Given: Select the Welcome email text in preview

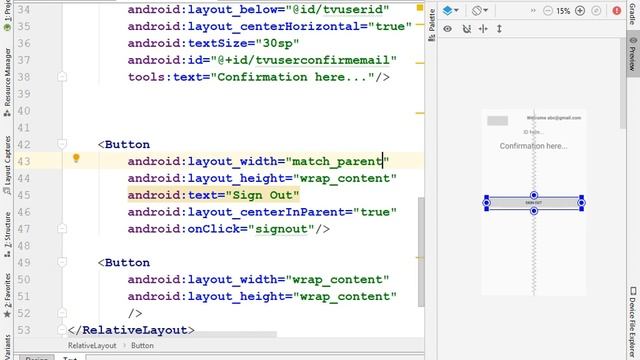Looking at the screenshot, I should click(553, 118).
